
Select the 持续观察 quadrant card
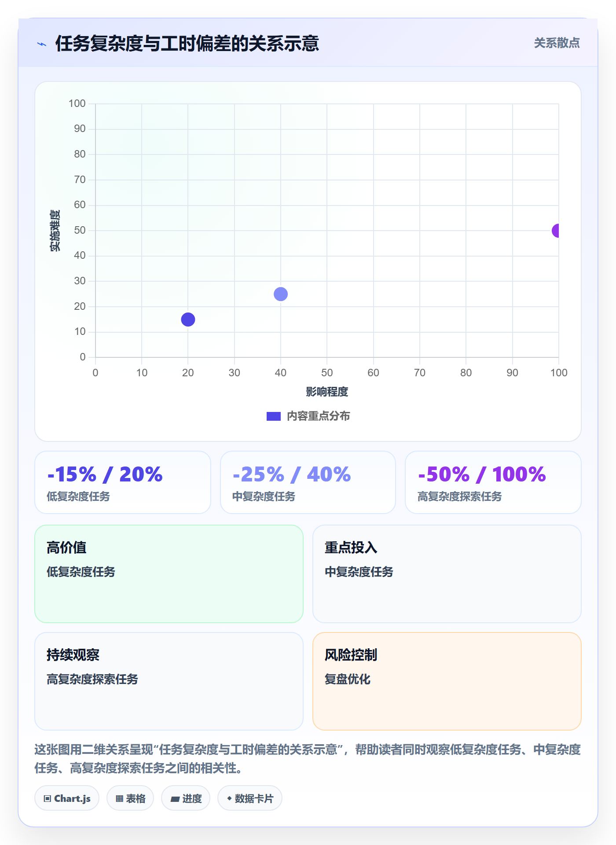[169, 681]
